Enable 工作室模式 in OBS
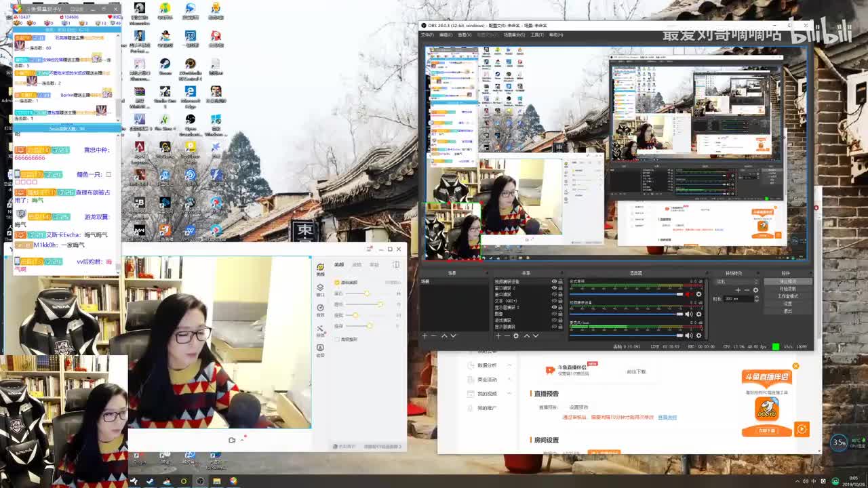Viewport: 868px width, 488px height. coord(788,296)
